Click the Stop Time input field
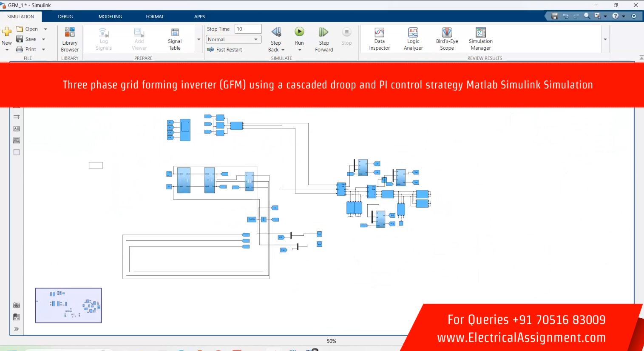 pyautogui.click(x=248, y=29)
